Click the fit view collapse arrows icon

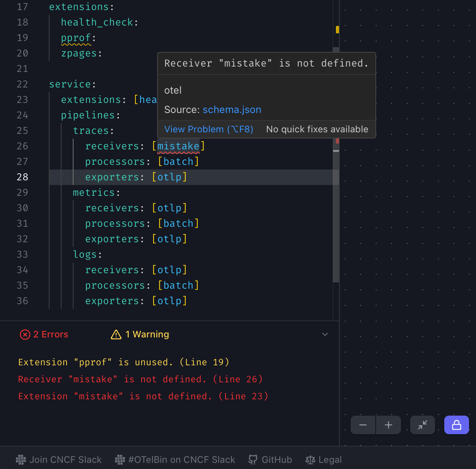423,425
